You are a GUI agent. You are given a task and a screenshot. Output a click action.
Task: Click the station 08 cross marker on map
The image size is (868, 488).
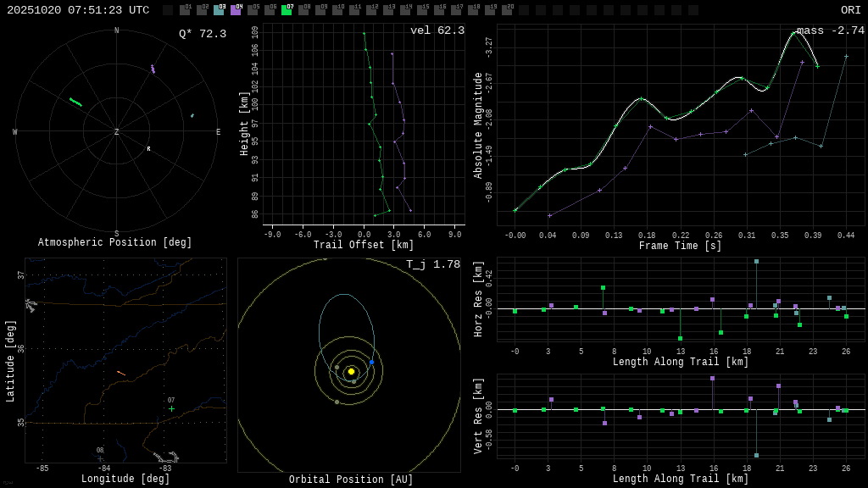point(100,458)
